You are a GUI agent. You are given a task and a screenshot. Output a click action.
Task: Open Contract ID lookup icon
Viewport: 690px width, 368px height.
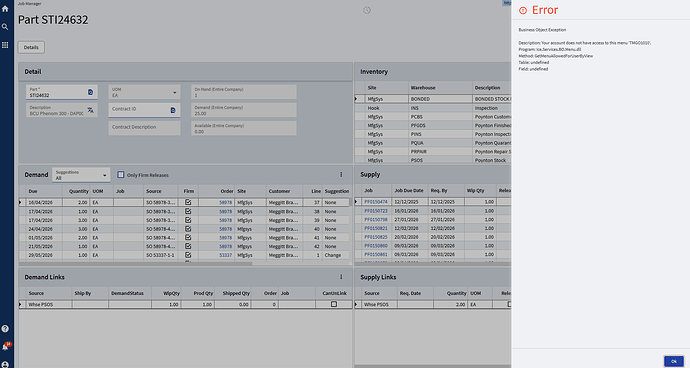(173, 110)
